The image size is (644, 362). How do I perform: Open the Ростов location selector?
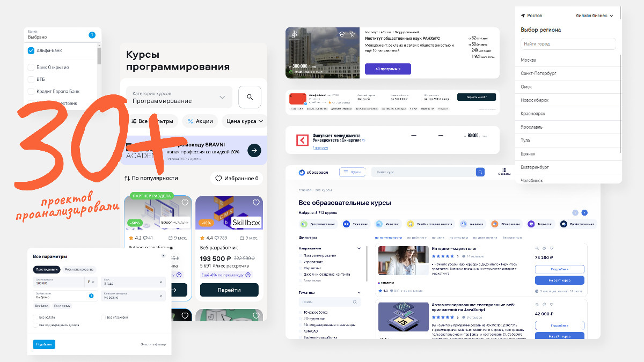(x=531, y=16)
